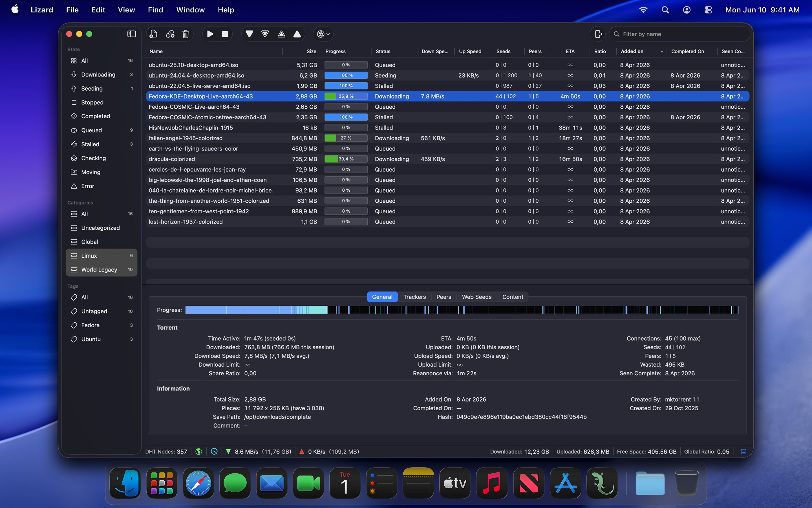812x508 pixels.
Task: Toggle the sidebar visibility icon
Action: click(x=132, y=34)
